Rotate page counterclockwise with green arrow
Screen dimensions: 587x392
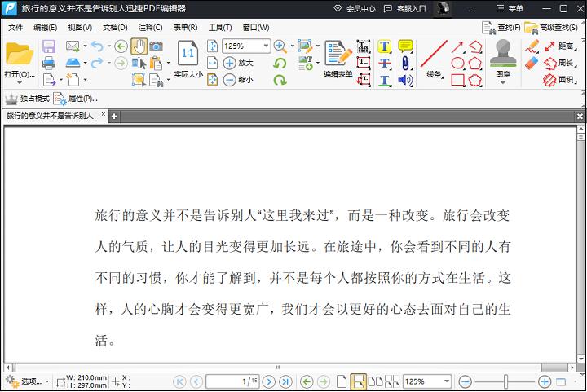(280, 63)
